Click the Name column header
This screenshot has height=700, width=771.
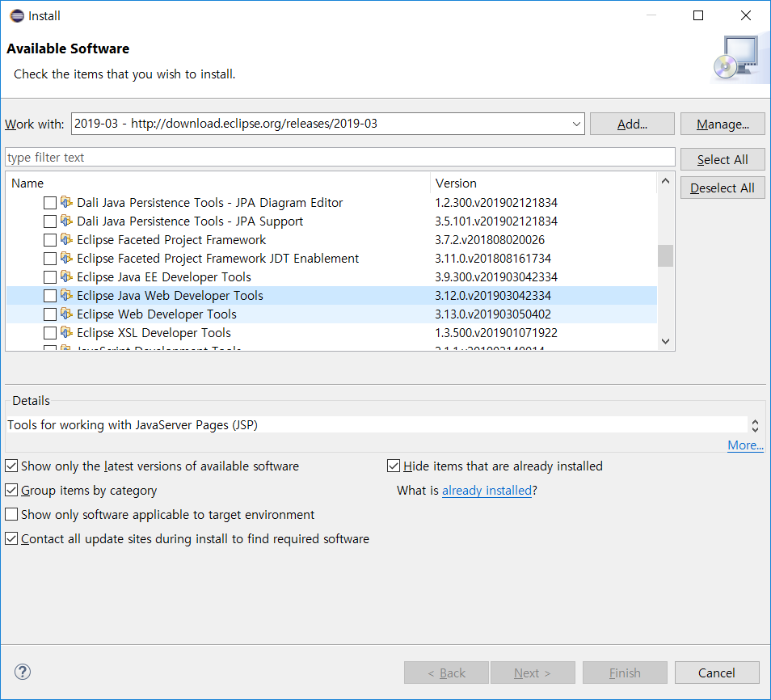[218, 183]
